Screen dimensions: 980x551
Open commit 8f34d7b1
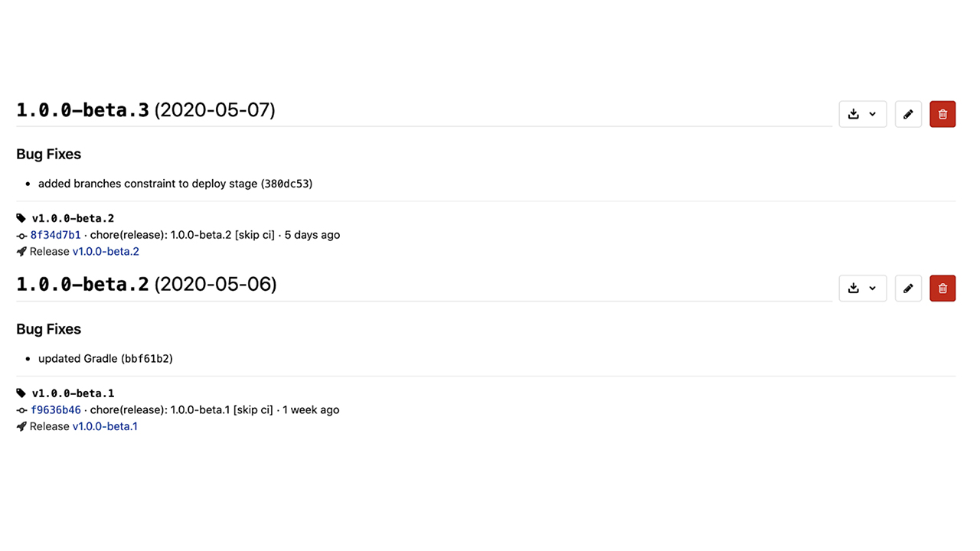click(55, 235)
